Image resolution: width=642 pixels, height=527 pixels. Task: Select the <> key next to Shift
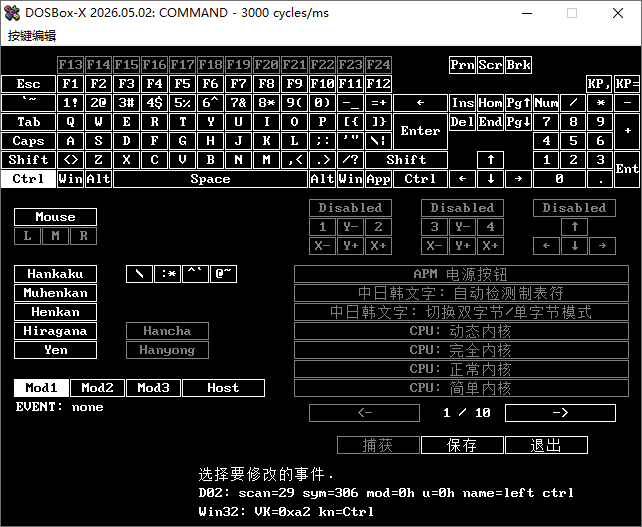tap(70, 160)
